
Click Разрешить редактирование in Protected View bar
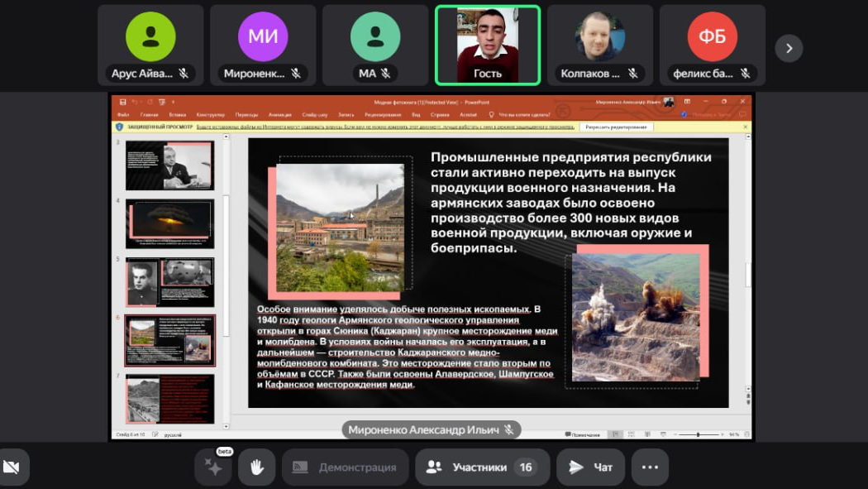[x=616, y=127]
